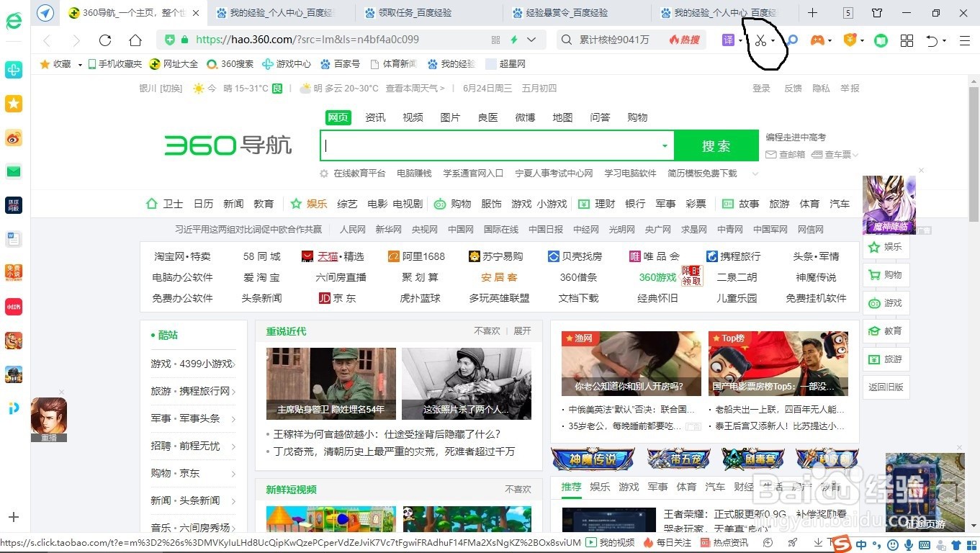This screenshot has width=980, height=553.
Task: Click 热点资讯 in the status bar
Action: (x=724, y=543)
